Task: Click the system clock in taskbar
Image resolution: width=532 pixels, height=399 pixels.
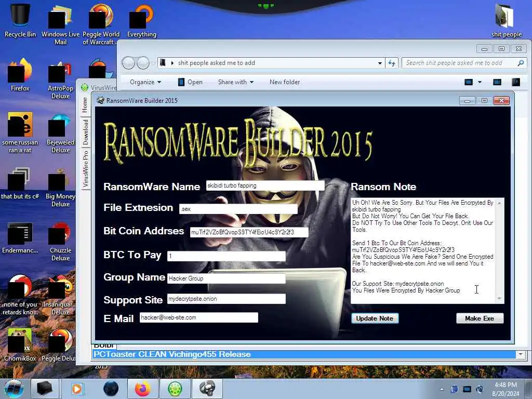Action: click(x=506, y=389)
